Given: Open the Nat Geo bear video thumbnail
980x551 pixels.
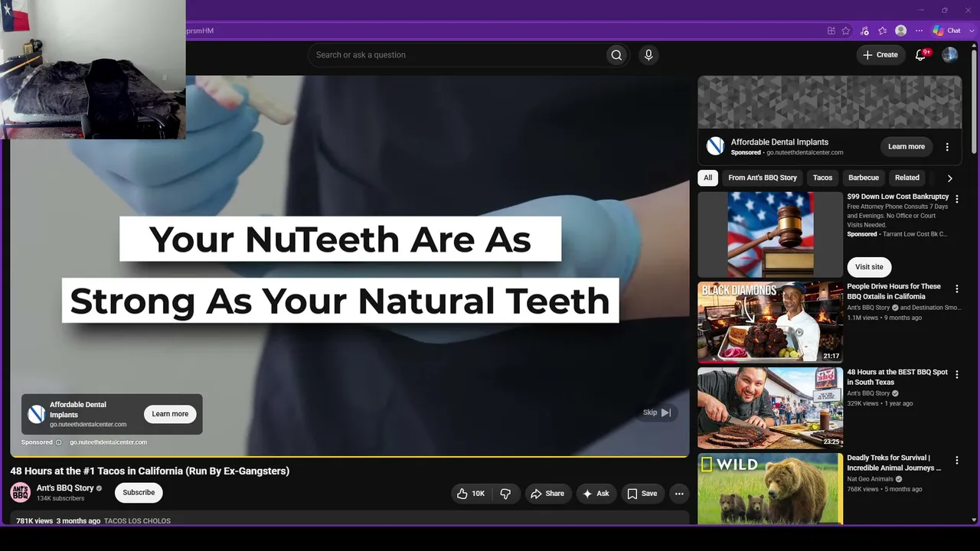Looking at the screenshot, I should pyautogui.click(x=770, y=488).
